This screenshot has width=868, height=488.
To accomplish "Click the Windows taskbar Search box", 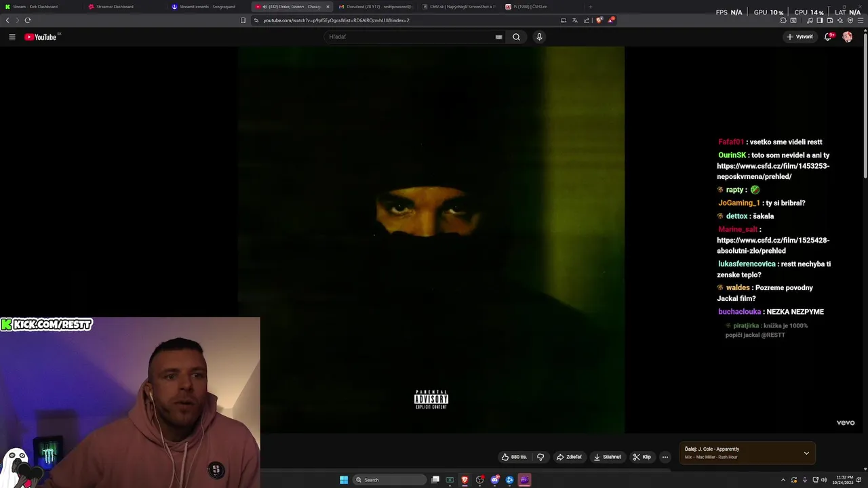I will (x=390, y=480).
